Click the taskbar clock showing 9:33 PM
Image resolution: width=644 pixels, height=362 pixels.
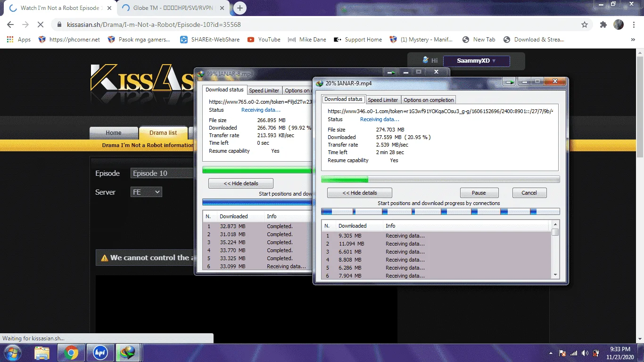(620, 353)
